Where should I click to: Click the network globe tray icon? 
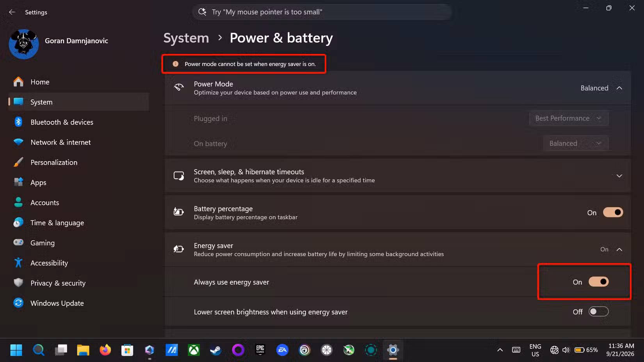click(x=554, y=350)
